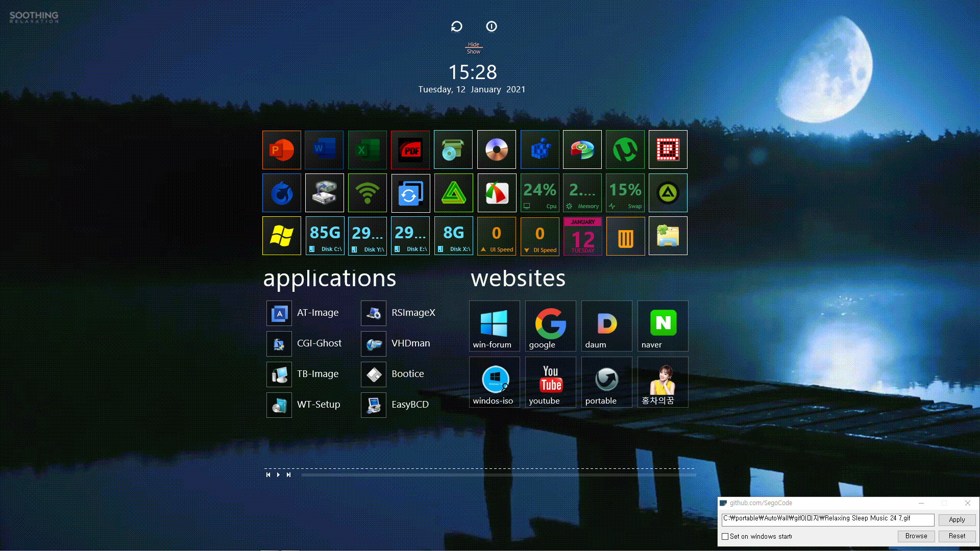Open the red grid square tile
The height and width of the screenshot is (551, 980).
(668, 150)
